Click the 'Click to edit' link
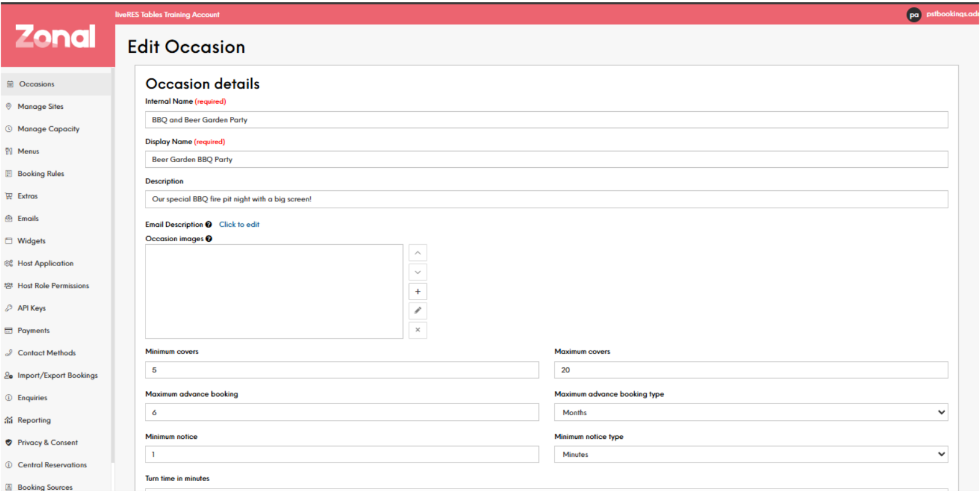980x491 pixels. (239, 224)
